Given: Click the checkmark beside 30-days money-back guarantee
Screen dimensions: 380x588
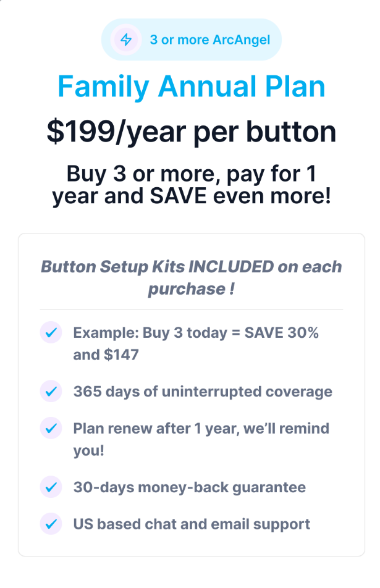Looking at the screenshot, I should point(51,487).
